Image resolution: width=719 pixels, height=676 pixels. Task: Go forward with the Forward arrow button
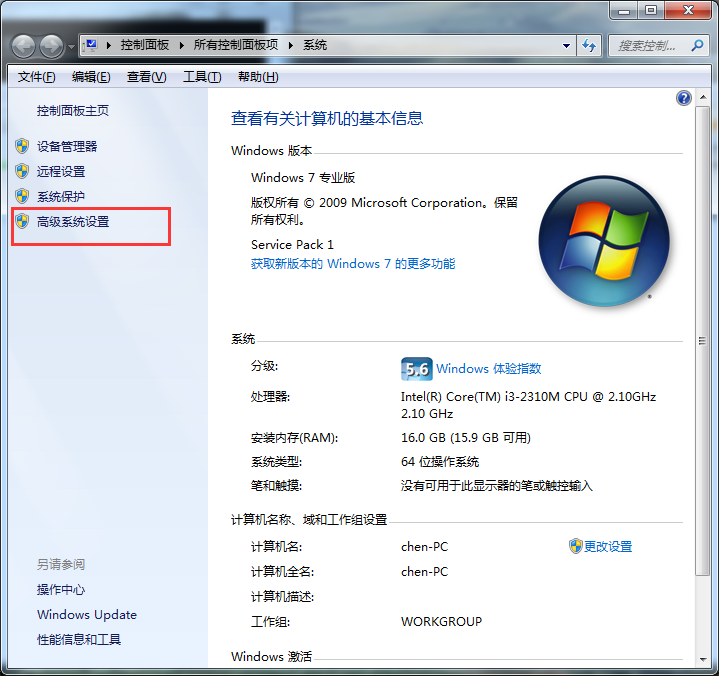[x=51, y=46]
